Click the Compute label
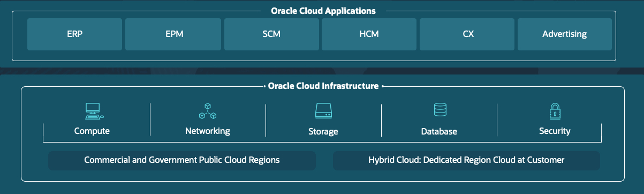644x194 pixels. (x=92, y=131)
